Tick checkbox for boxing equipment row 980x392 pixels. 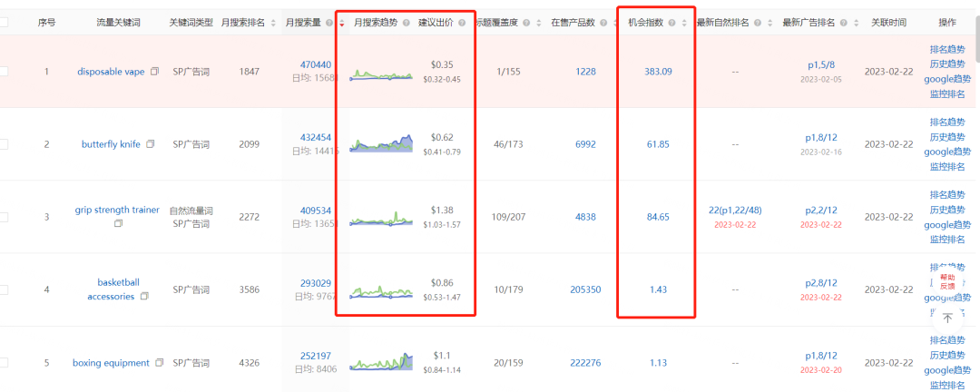(x=4, y=362)
